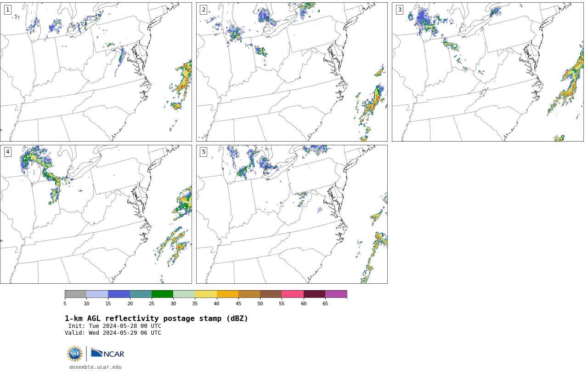
Task: Click the ensemble.ucar.edu text
Action: pos(96,367)
